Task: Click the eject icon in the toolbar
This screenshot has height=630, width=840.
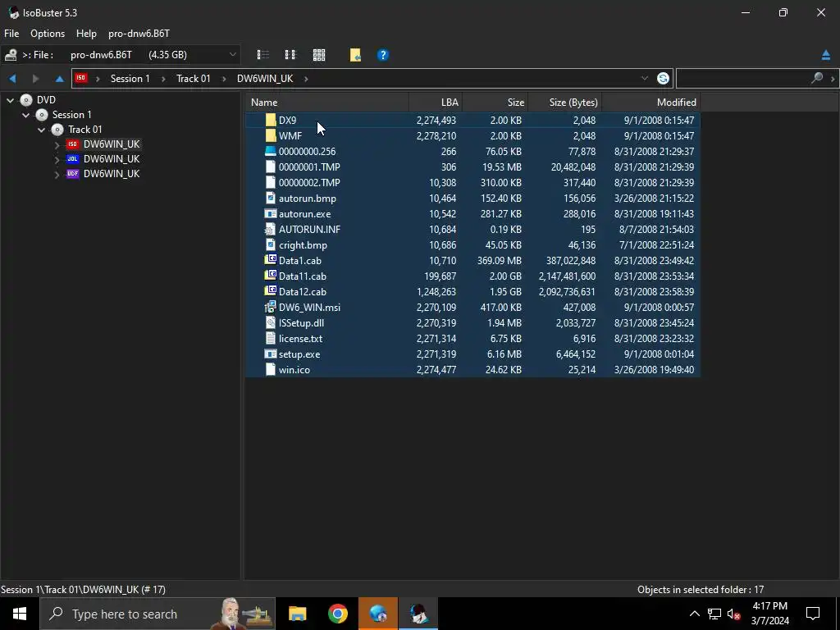Action: (x=825, y=55)
